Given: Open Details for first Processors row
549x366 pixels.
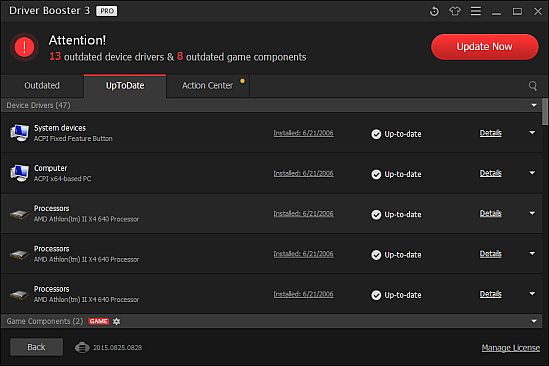Looking at the screenshot, I should coord(491,214).
